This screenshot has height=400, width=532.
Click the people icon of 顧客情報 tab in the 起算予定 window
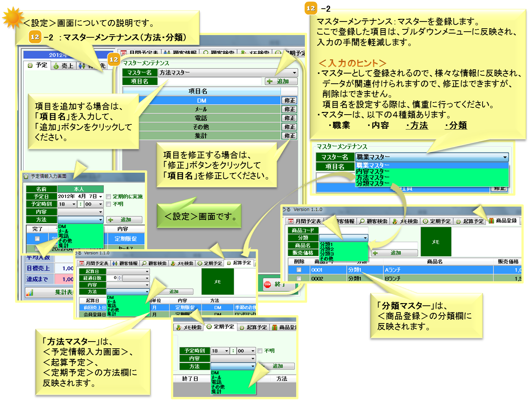click(x=115, y=264)
